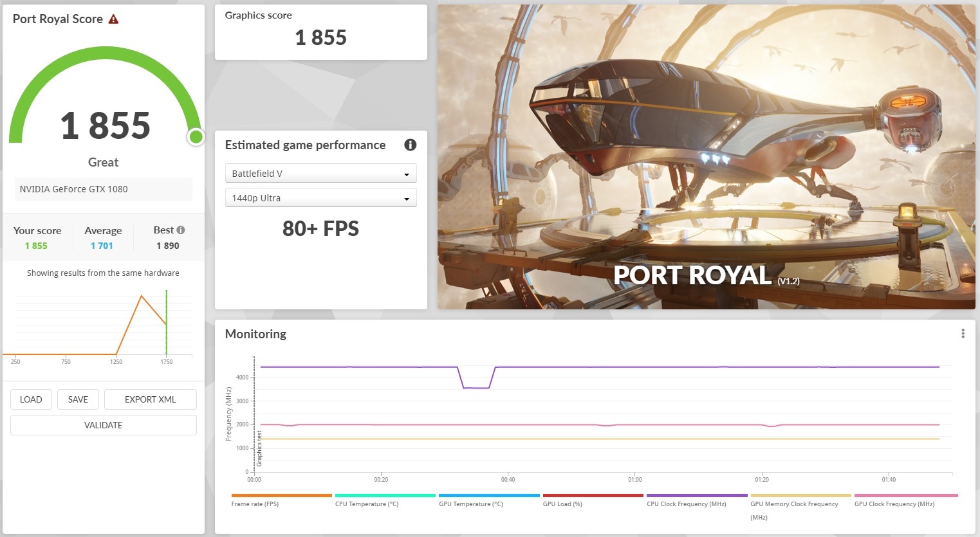Click the Port Royal benchmark image
Image resolution: width=980 pixels, height=537 pixels.
[707, 157]
